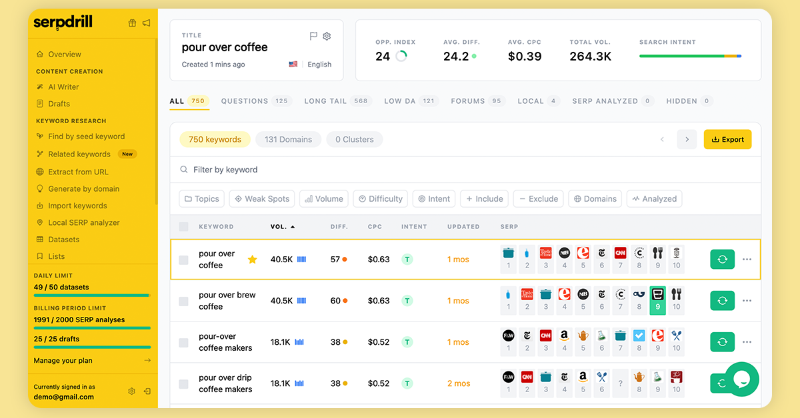Refresh SERP for pour-over coffee makers
The width and height of the screenshot is (800, 418).
coord(722,342)
